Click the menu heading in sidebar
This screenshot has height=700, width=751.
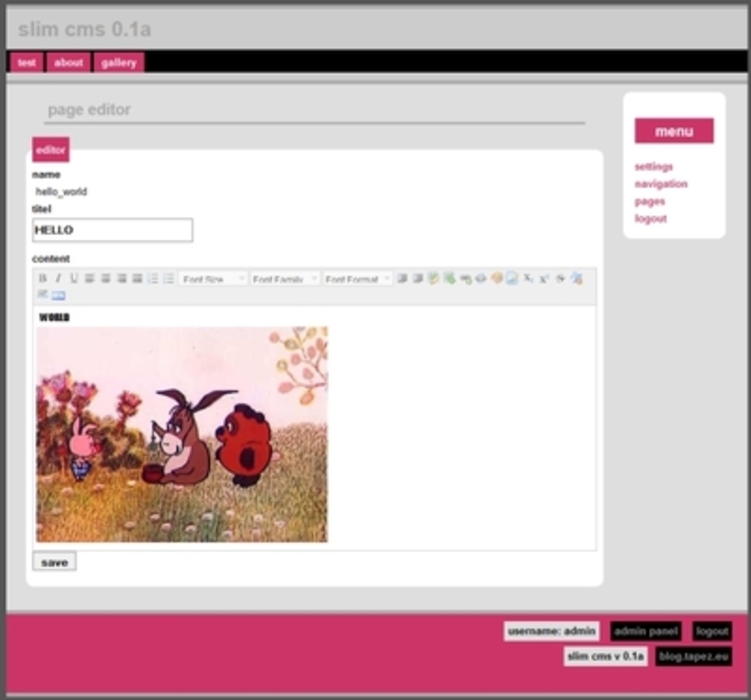(x=674, y=131)
